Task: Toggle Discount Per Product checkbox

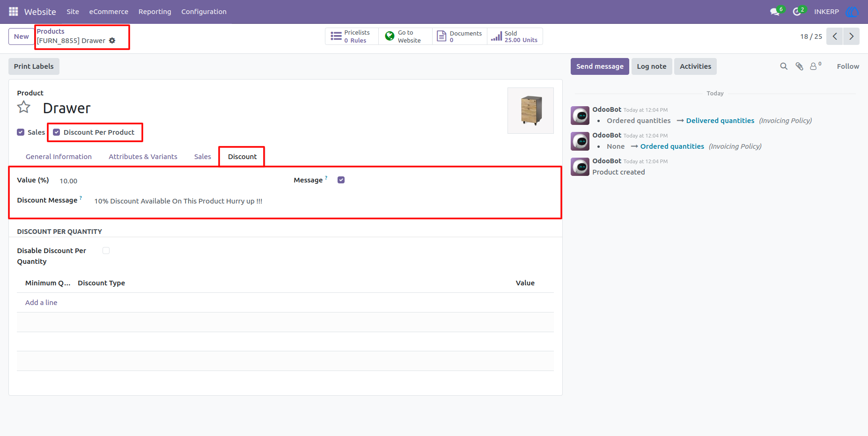Action: coord(57,132)
